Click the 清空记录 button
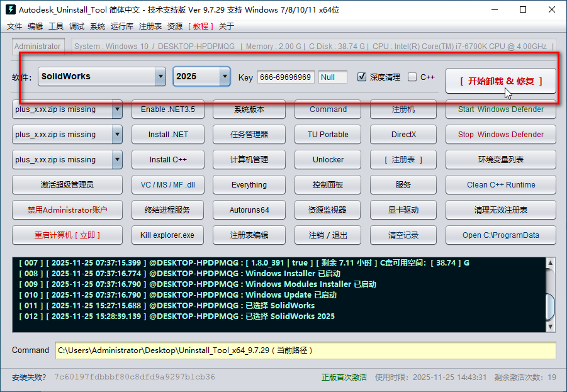Viewport: 567px width, 392px height. (403, 235)
